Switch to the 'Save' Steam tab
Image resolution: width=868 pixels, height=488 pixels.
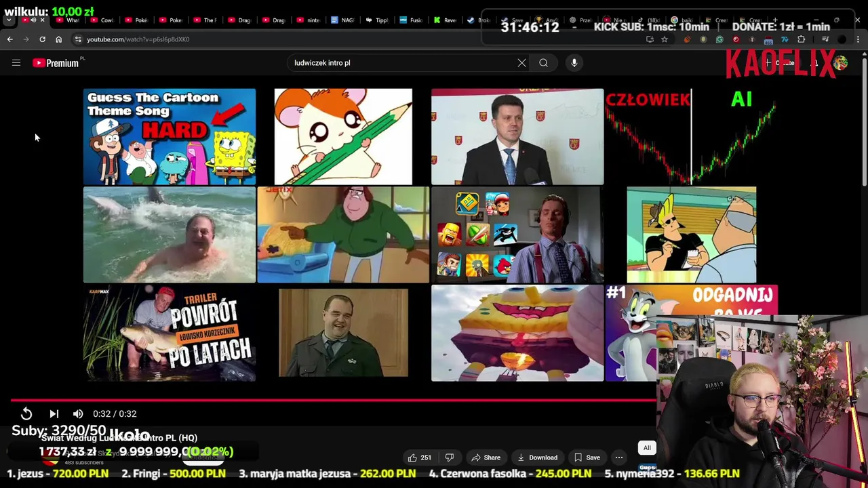click(x=512, y=20)
